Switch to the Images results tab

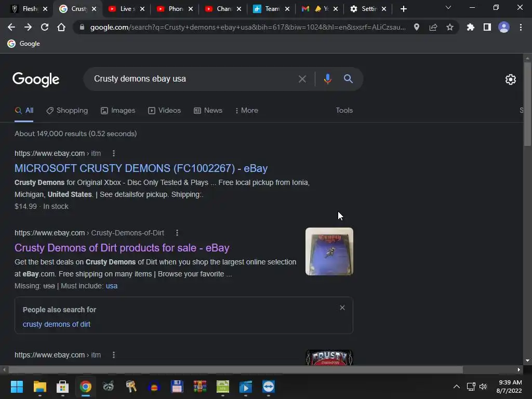tap(118, 110)
